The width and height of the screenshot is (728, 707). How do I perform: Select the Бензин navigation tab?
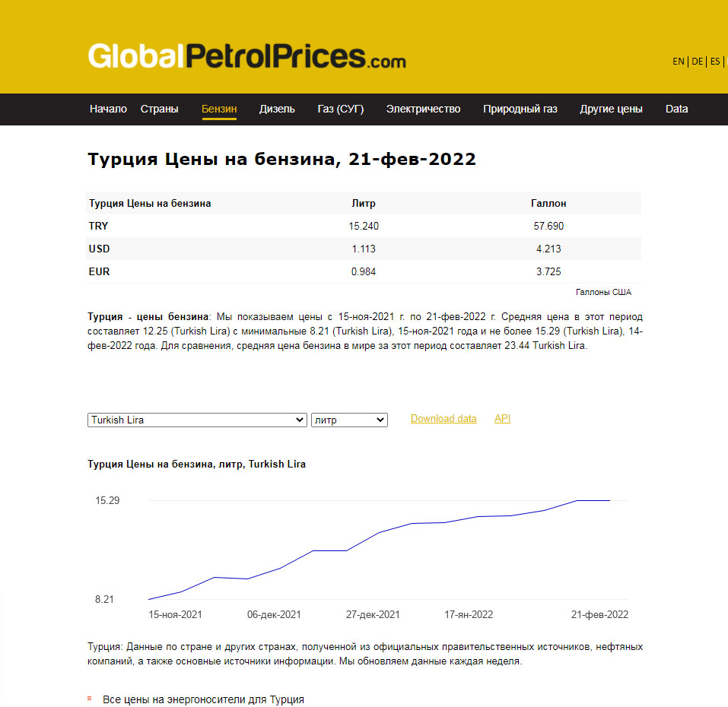[219, 109]
